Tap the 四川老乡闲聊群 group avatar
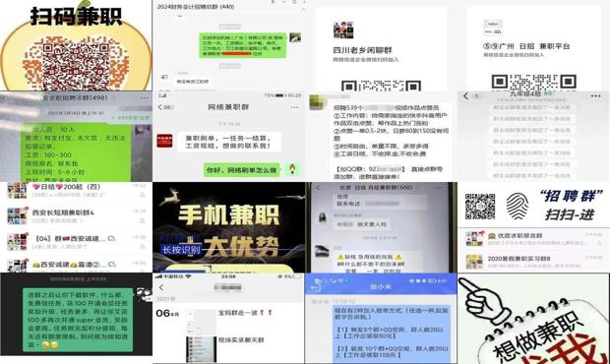Viewport: 610px width, 364px height. [343, 30]
